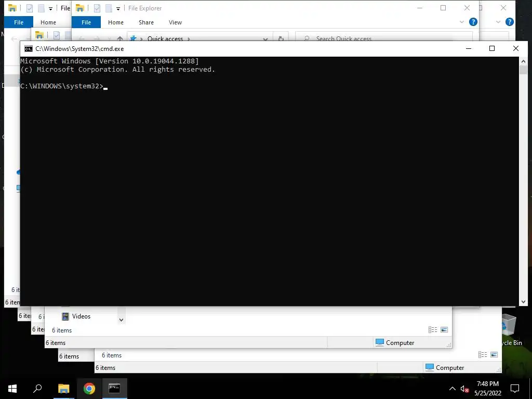Expand ribbon chevron in rightmost background Explorer window
The width and height of the screenshot is (532, 399).
click(498, 22)
